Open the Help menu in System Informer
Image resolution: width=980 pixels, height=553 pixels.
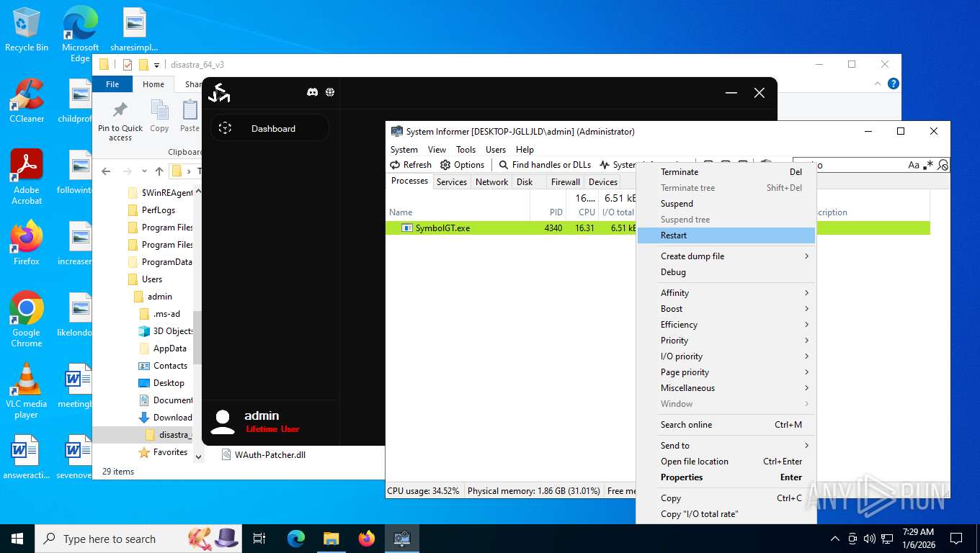coord(525,150)
